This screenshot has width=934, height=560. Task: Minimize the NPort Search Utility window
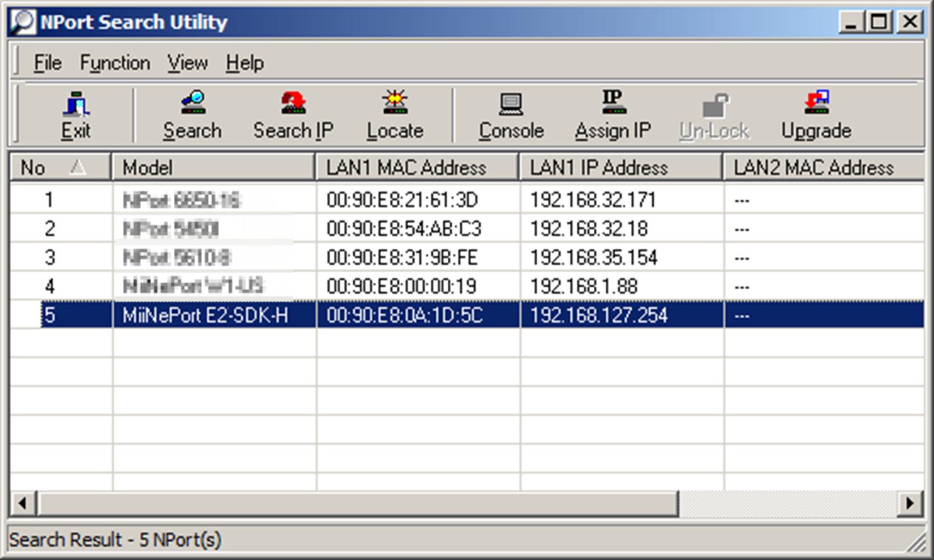pos(851,22)
